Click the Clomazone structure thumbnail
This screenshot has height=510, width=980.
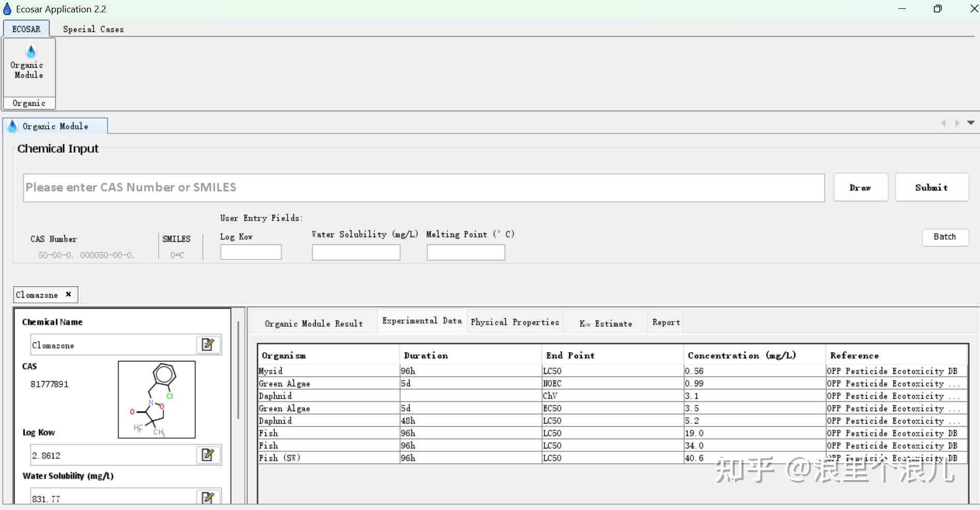[x=157, y=400]
